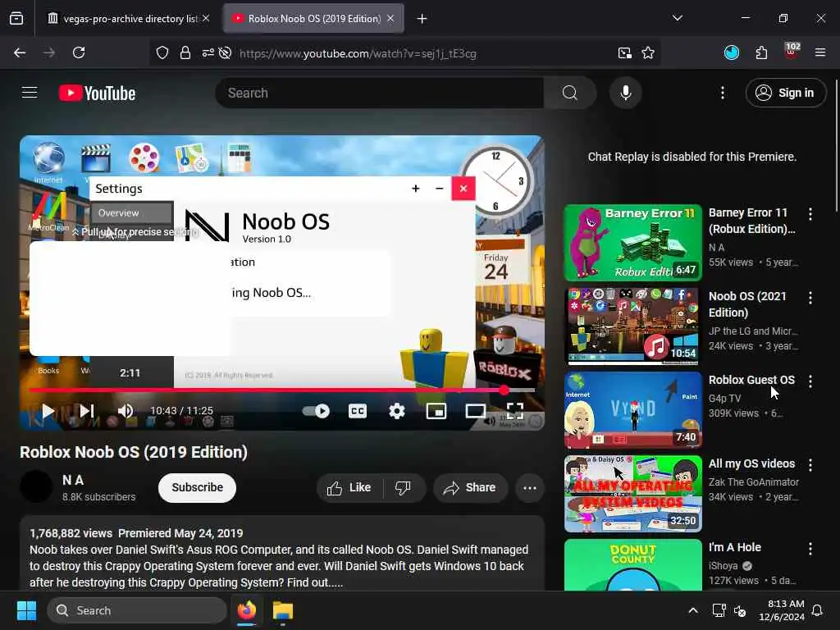Screen dimensions: 840x630
Task: Open options menu for Noob OS 2021
Action: tap(810, 297)
